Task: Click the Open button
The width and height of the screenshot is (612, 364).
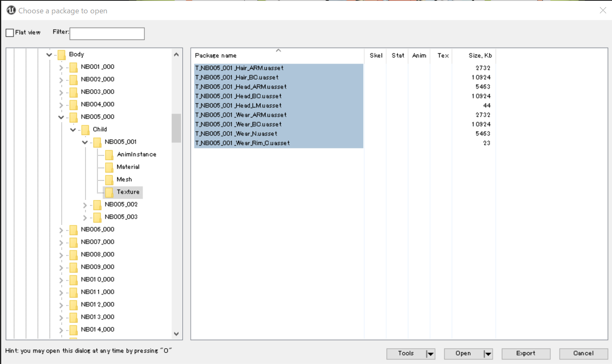Action: [x=463, y=354]
